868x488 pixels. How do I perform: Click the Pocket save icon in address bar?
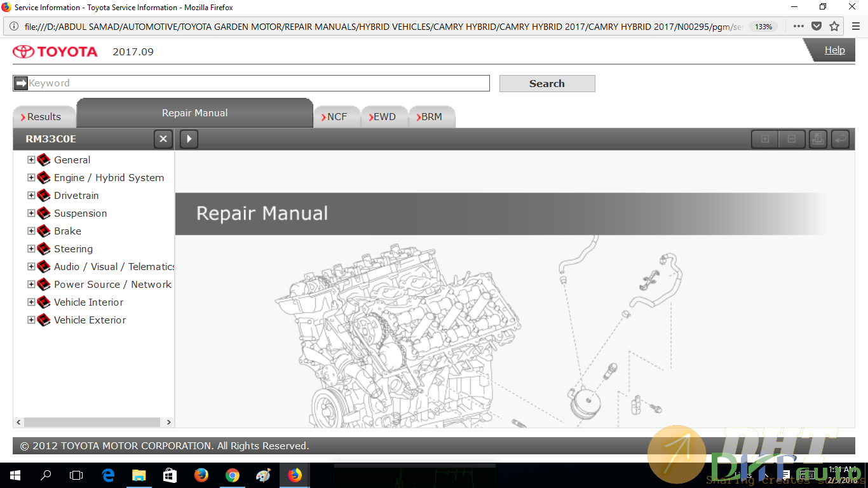pos(817,27)
